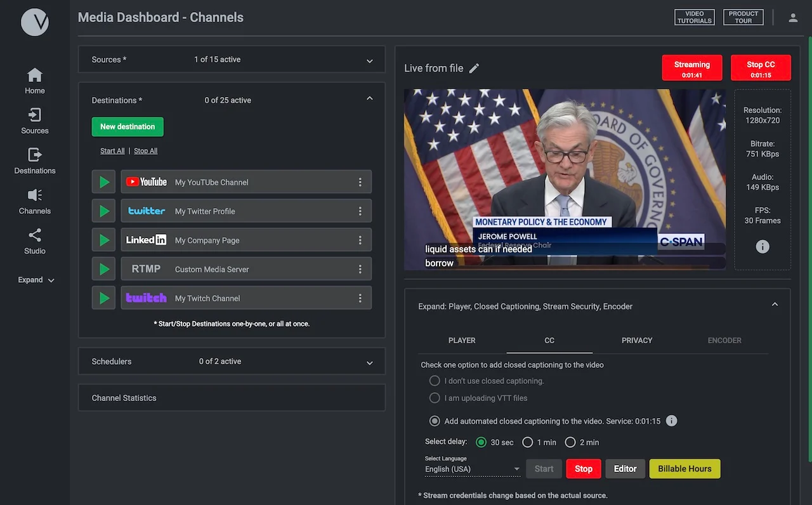
Task: Start the YouTube destination stream
Action: tap(103, 182)
